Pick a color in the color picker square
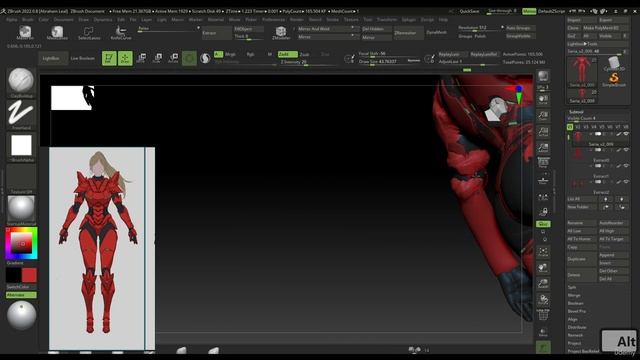The image size is (640, 360). [x=21, y=243]
